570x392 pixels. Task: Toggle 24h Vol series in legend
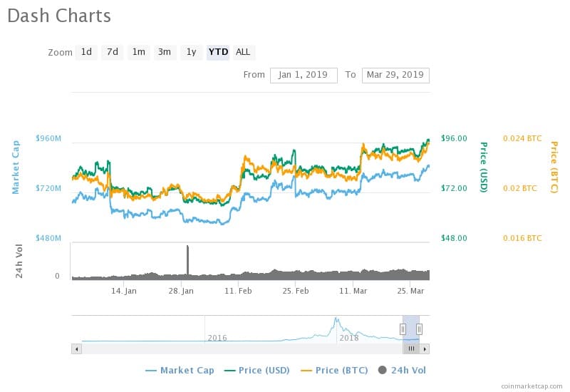click(x=402, y=371)
